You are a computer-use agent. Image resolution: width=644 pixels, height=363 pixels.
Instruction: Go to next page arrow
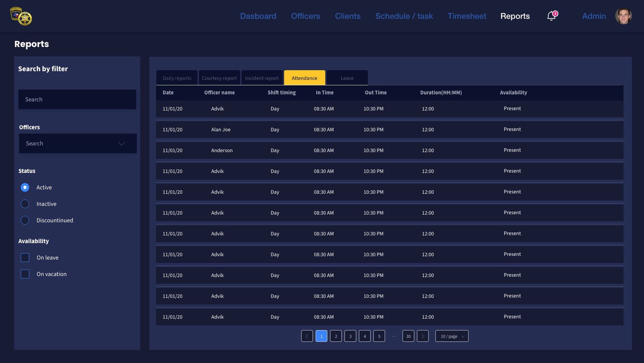(x=423, y=336)
